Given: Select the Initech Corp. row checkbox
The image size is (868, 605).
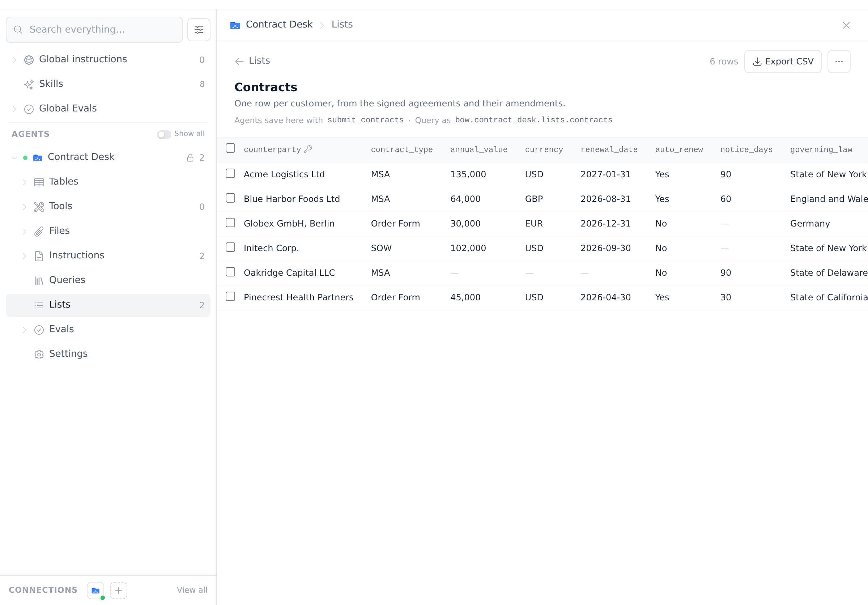Looking at the screenshot, I should pos(230,247).
